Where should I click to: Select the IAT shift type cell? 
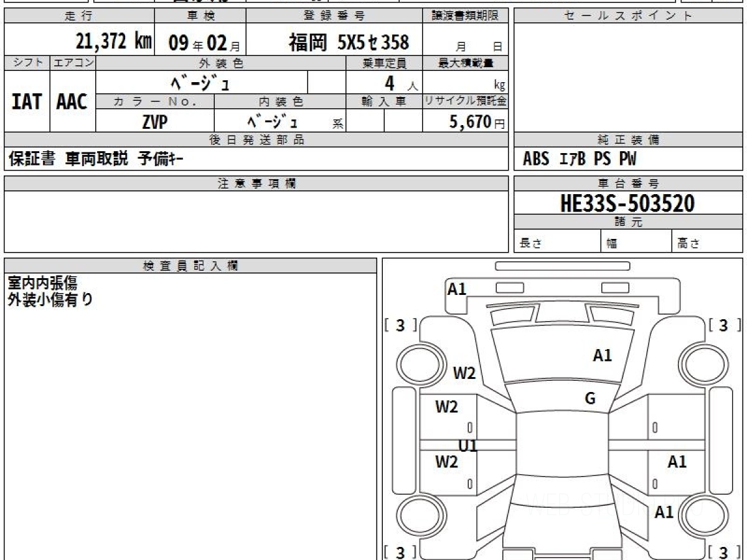[x=27, y=102]
